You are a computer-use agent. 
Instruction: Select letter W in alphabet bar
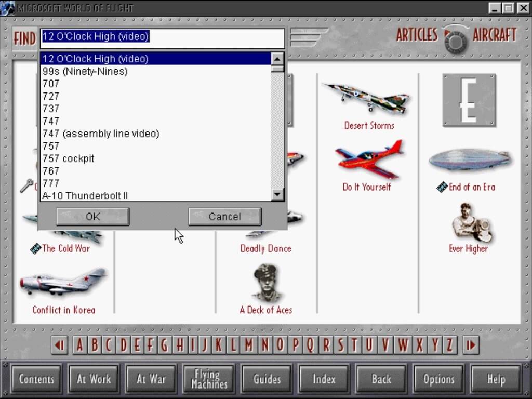pyautogui.click(x=403, y=345)
